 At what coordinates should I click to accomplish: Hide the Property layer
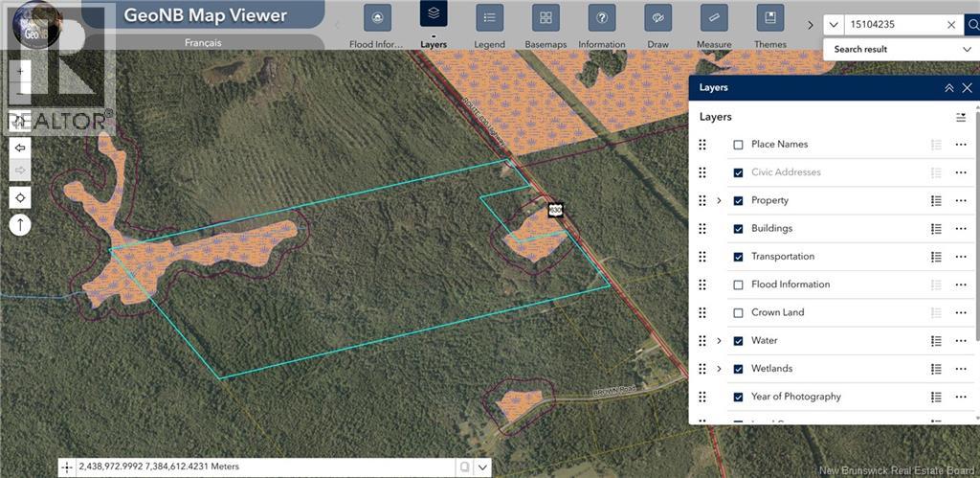(x=738, y=201)
